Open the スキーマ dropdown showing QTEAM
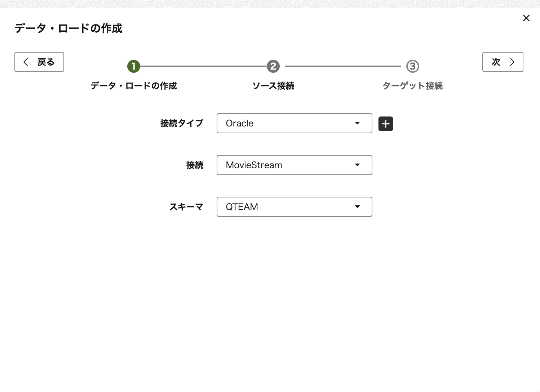The image size is (540, 392). click(x=295, y=207)
